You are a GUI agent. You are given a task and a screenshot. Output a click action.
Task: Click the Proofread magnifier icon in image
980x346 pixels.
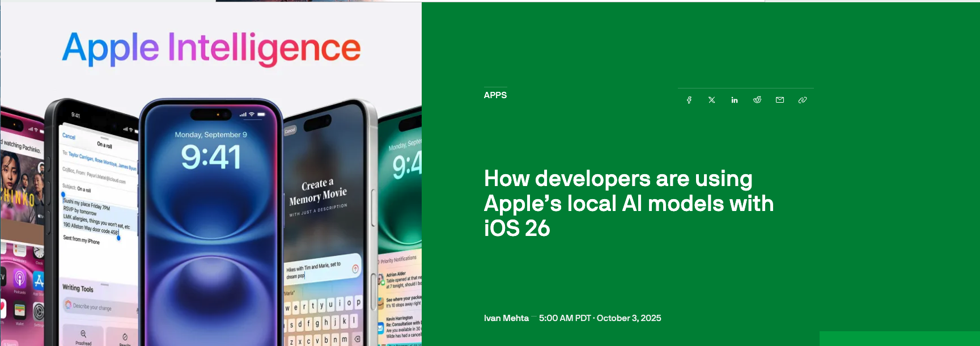pyautogui.click(x=83, y=334)
